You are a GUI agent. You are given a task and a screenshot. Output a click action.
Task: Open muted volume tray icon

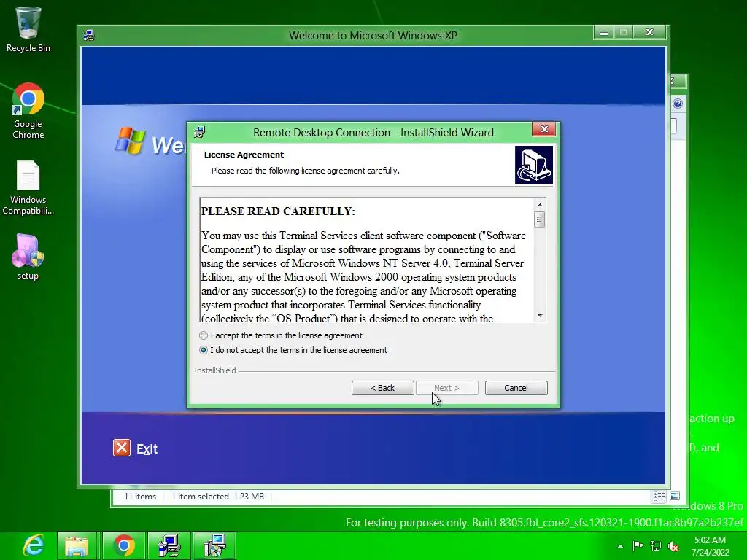[x=673, y=546]
